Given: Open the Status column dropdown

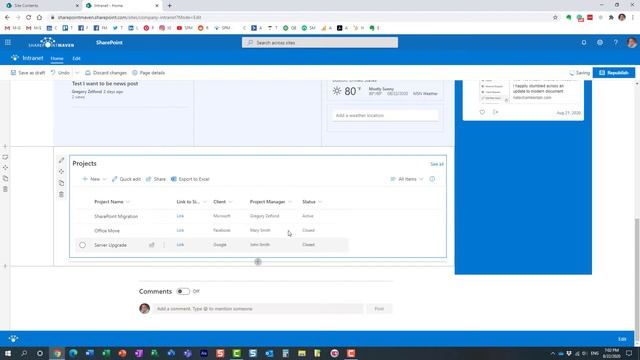Looking at the screenshot, I should tap(320, 202).
